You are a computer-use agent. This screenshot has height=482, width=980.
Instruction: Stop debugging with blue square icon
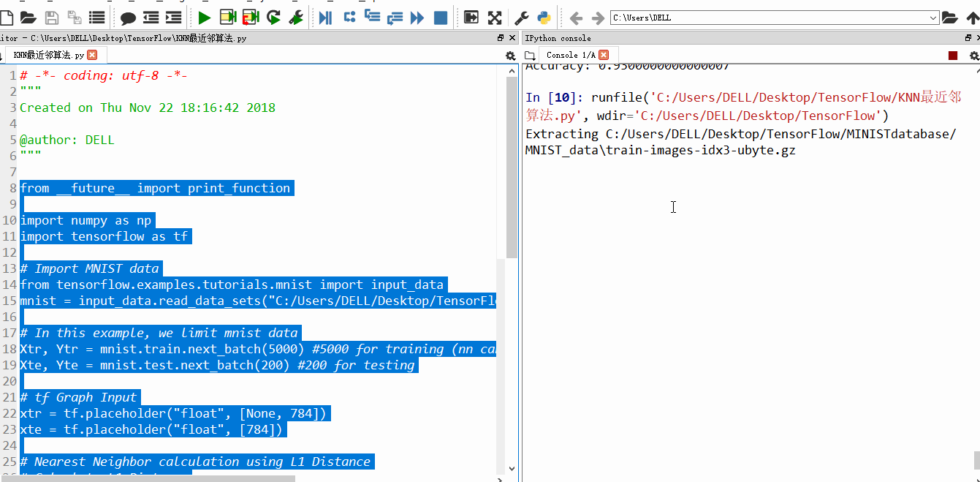pyautogui.click(x=441, y=18)
